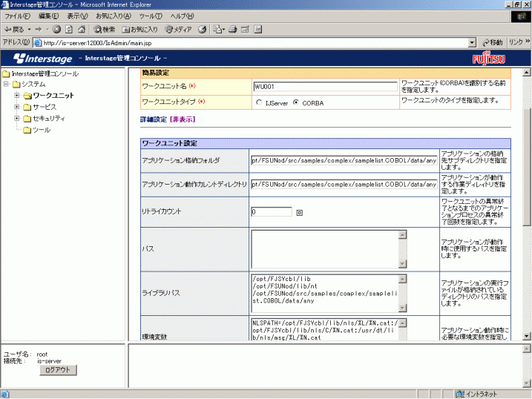Click in the empty パス text area
This screenshot has height=399, width=532.
(x=325, y=249)
